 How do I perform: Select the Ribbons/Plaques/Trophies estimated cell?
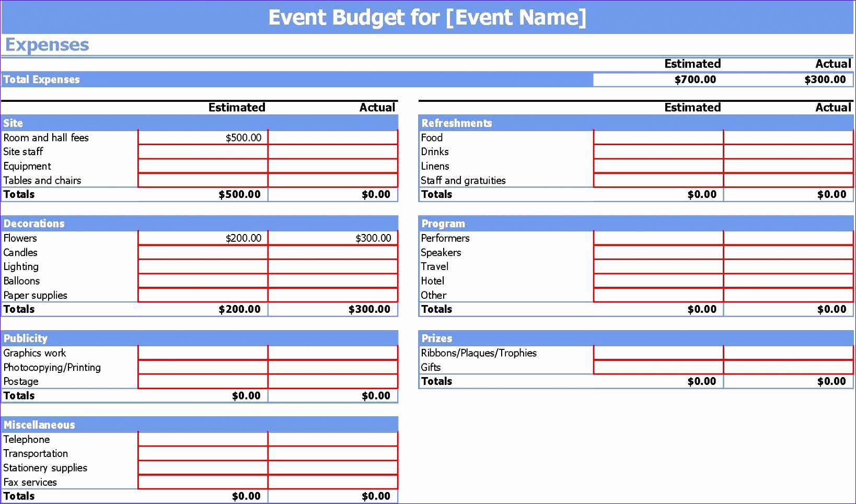click(x=657, y=353)
